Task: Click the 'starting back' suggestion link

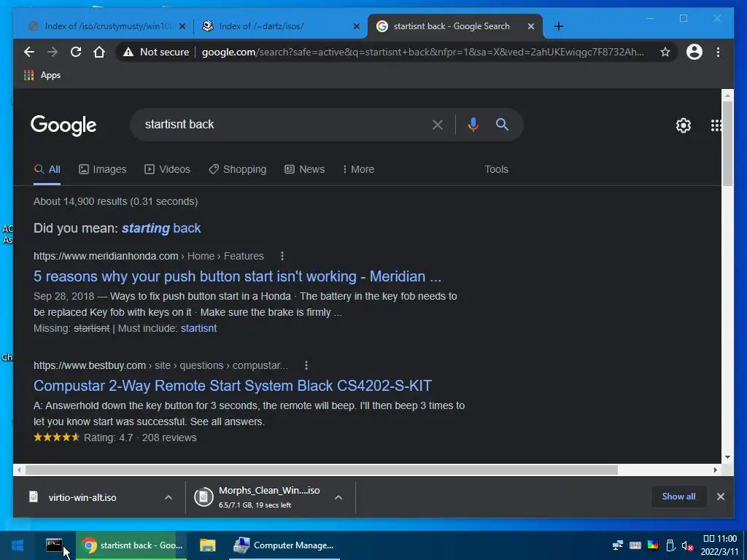Action: click(161, 228)
